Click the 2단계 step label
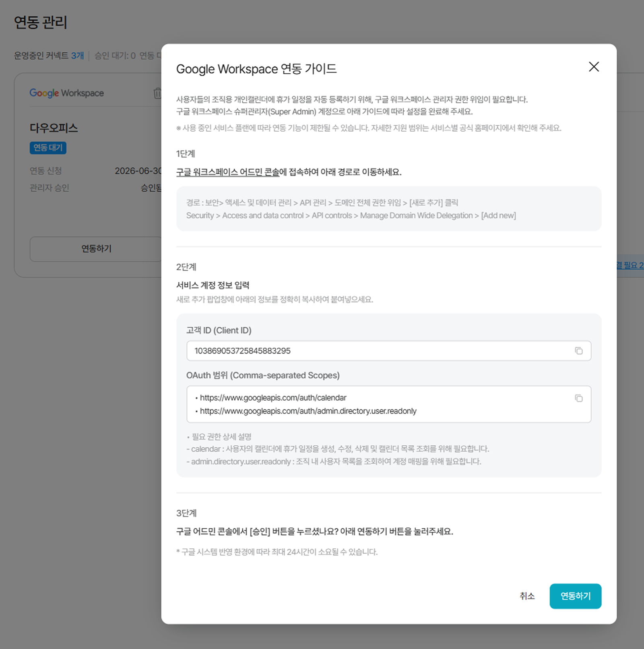 (x=186, y=267)
